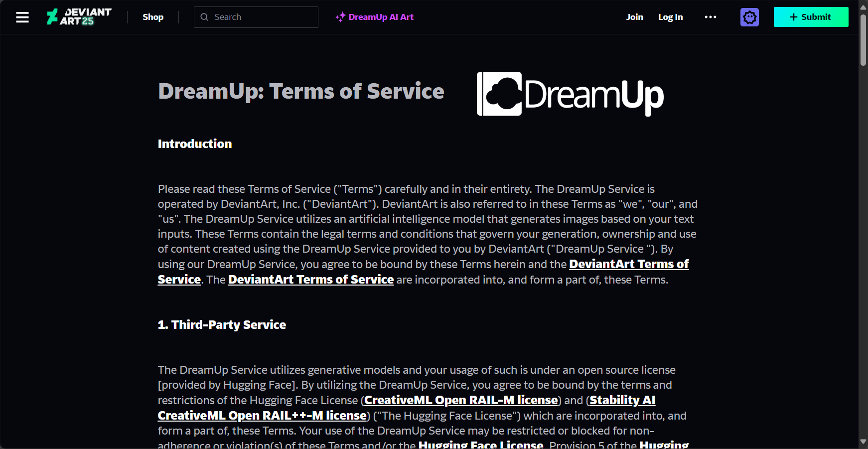The height and width of the screenshot is (449, 868).
Task: Click the search magnifier icon
Action: 204,17
